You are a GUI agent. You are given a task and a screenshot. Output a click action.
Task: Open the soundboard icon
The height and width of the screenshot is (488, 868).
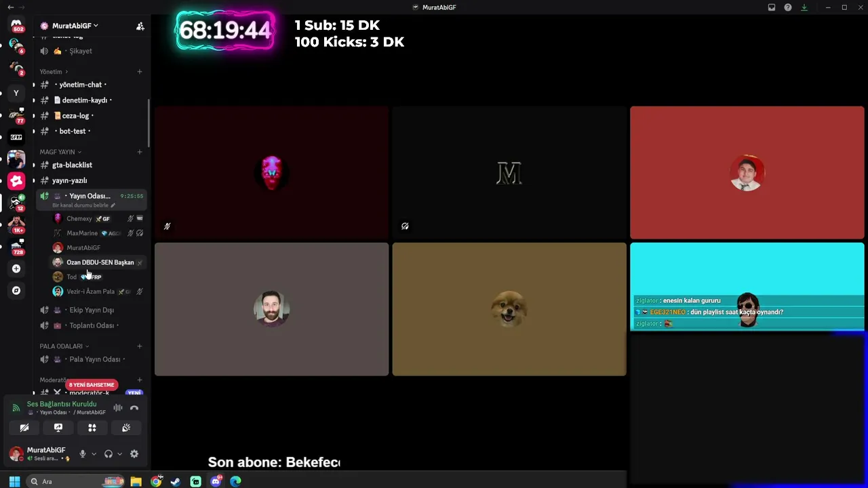pos(126,428)
